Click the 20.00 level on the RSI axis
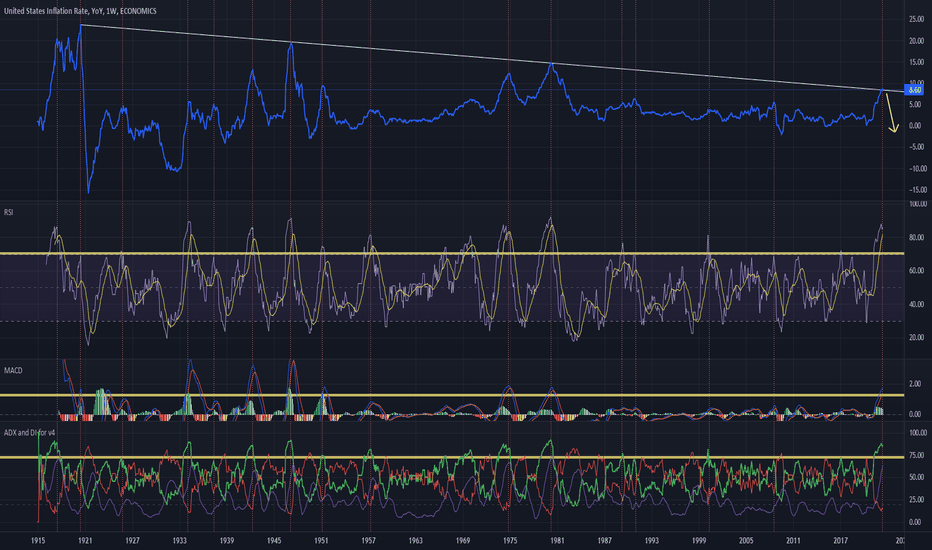This screenshot has width=932, height=550. tap(917, 338)
